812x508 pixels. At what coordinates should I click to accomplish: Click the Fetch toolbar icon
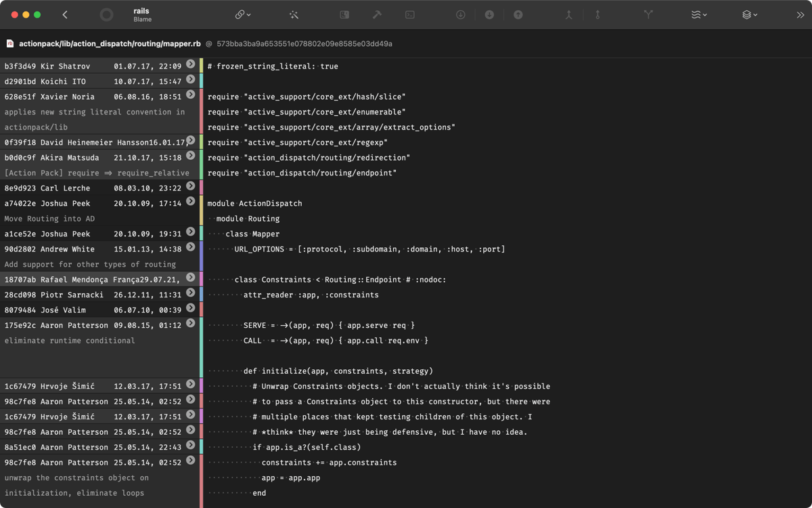tap(460, 15)
